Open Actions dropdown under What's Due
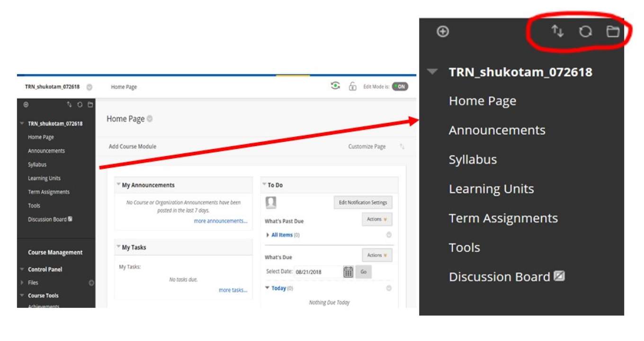 click(x=377, y=255)
